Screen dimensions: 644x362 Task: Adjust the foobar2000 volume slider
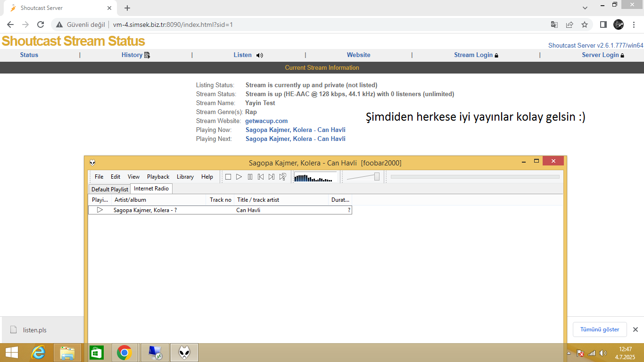[x=363, y=177]
